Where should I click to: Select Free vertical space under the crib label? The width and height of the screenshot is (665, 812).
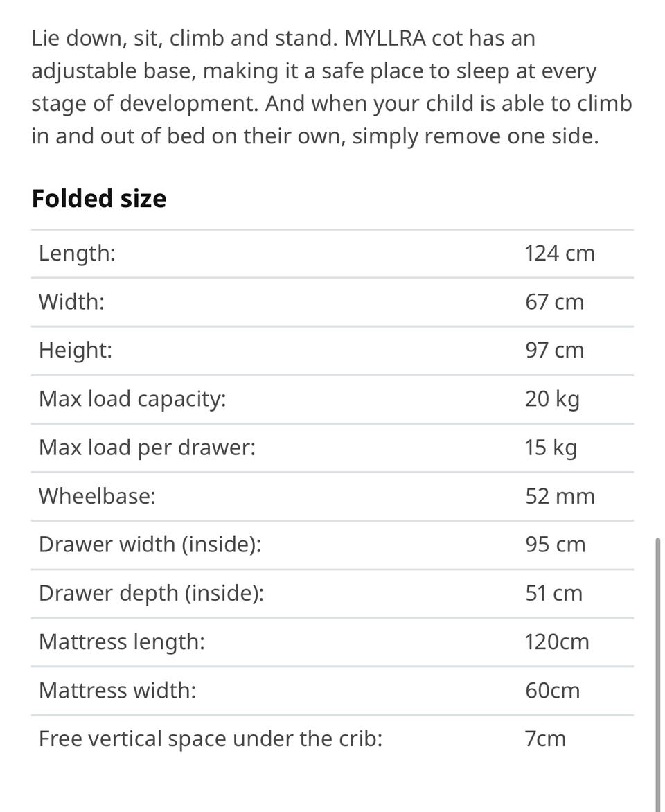point(211,739)
